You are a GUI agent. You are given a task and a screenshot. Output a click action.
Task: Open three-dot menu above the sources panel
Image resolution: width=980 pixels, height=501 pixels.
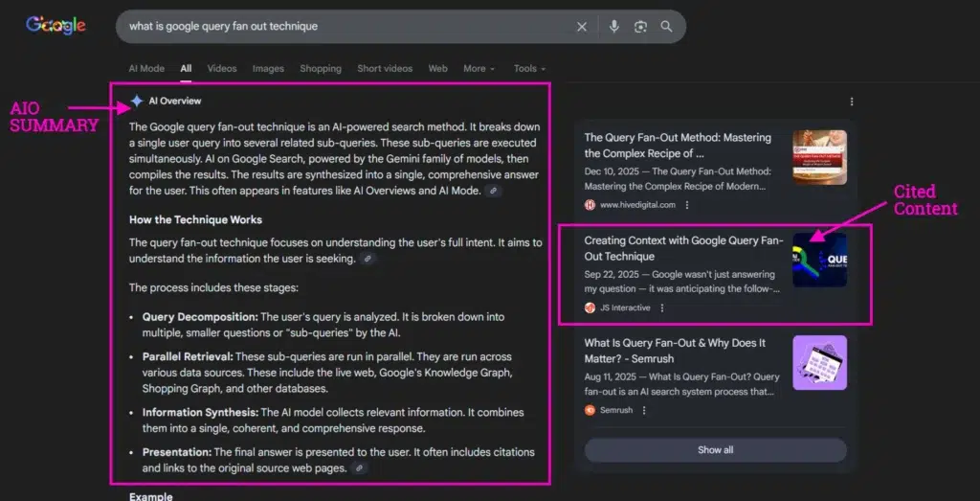(852, 102)
